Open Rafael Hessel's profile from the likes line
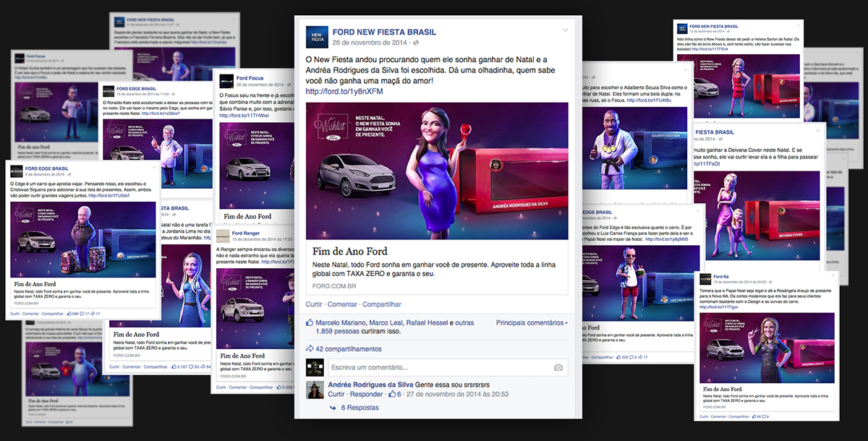The height and width of the screenshot is (441, 868). tap(428, 322)
